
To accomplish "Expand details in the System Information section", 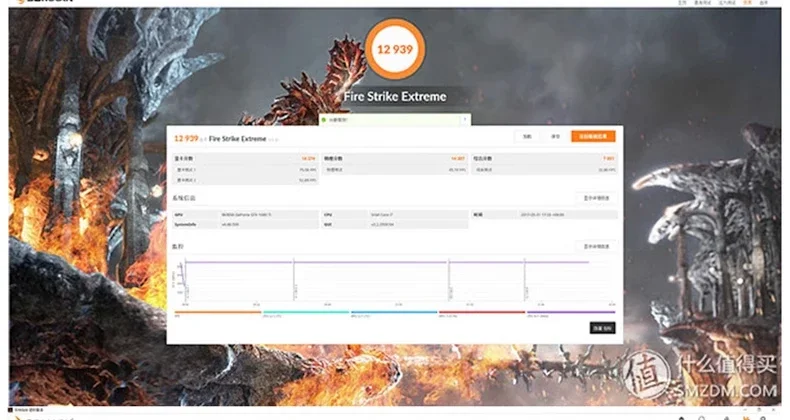I will 597,198.
